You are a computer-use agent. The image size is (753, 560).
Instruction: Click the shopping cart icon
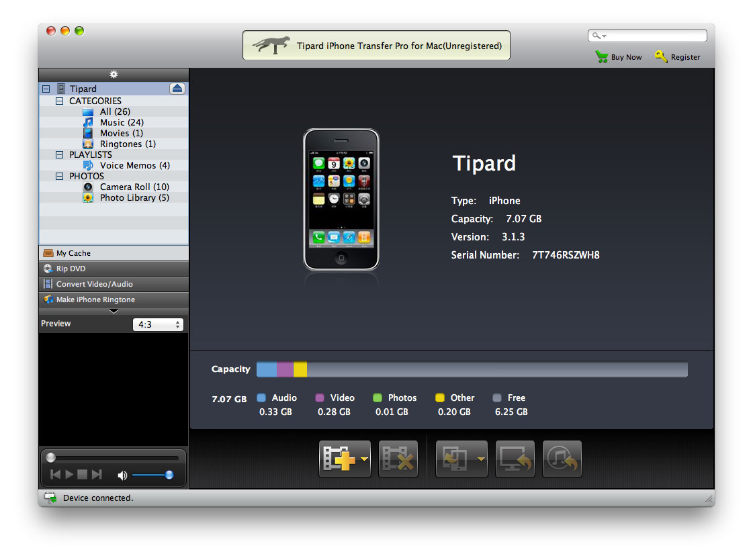(x=602, y=56)
